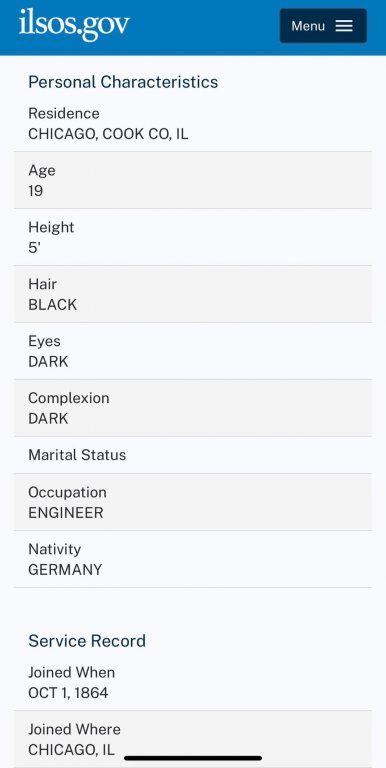
Task: Open the Menu button
Action: (323, 26)
